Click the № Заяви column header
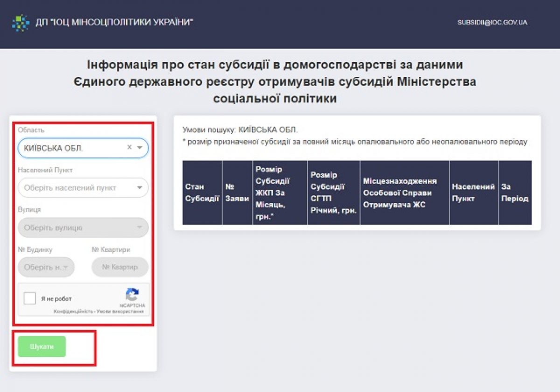Image resolution: width=560 pixels, height=392 pixels. (x=237, y=193)
